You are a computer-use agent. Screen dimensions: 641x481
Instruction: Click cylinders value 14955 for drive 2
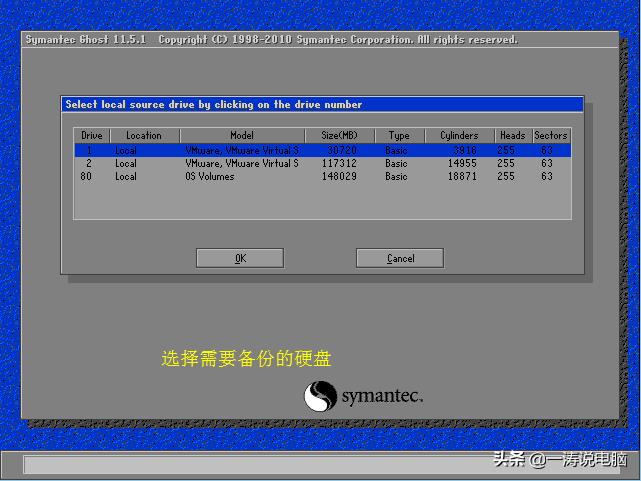462,163
